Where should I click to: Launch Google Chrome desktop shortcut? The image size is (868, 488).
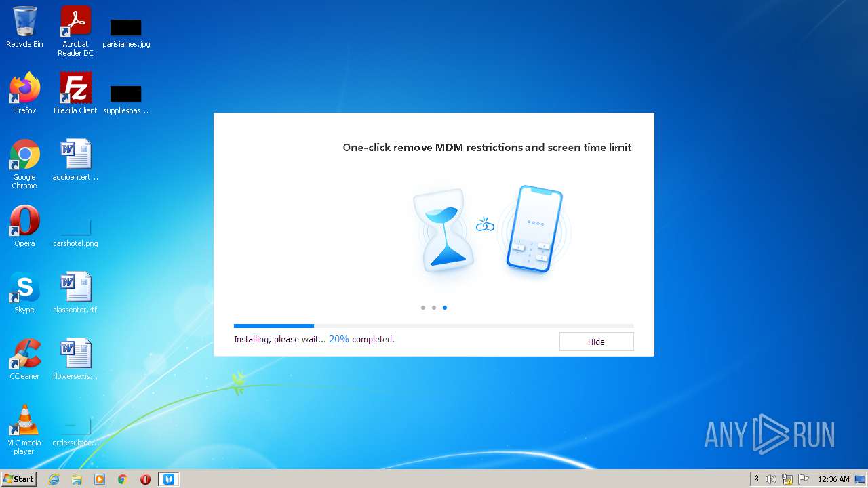point(24,164)
